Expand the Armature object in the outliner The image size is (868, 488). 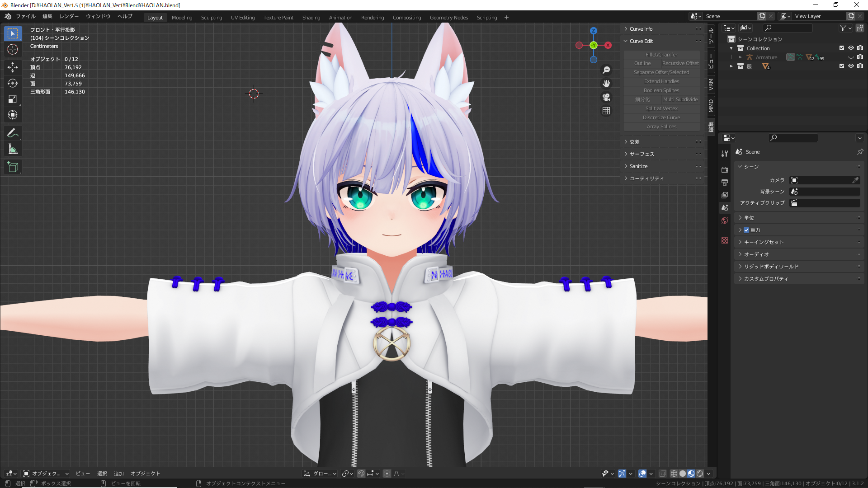click(x=741, y=57)
